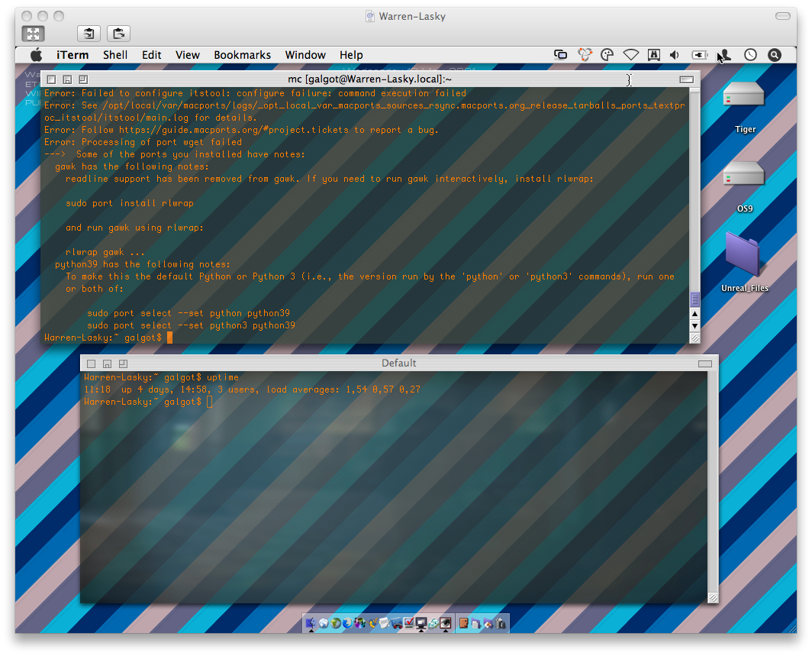This screenshot has height=656, width=812.
Task: Open Trash in the Dock
Action: click(501, 623)
